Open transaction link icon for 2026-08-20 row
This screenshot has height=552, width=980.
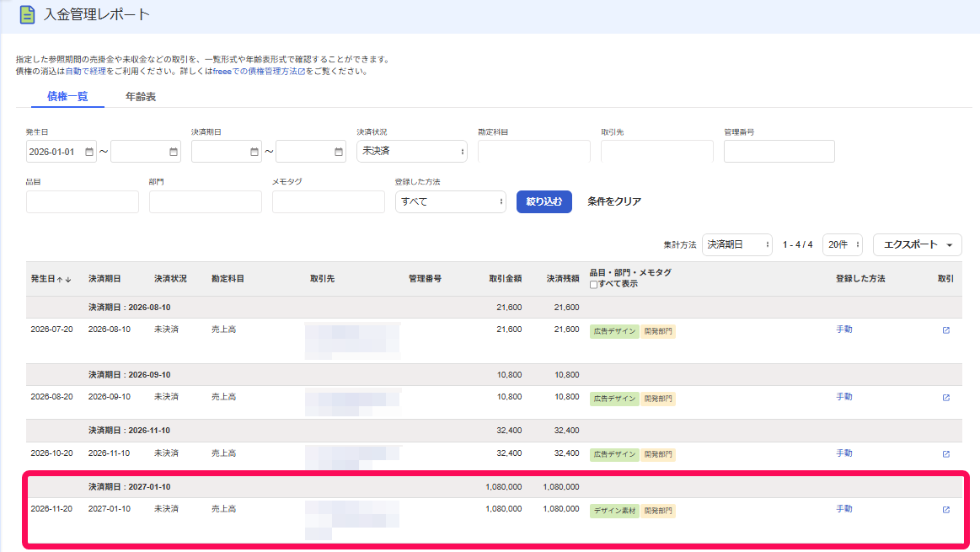click(946, 398)
